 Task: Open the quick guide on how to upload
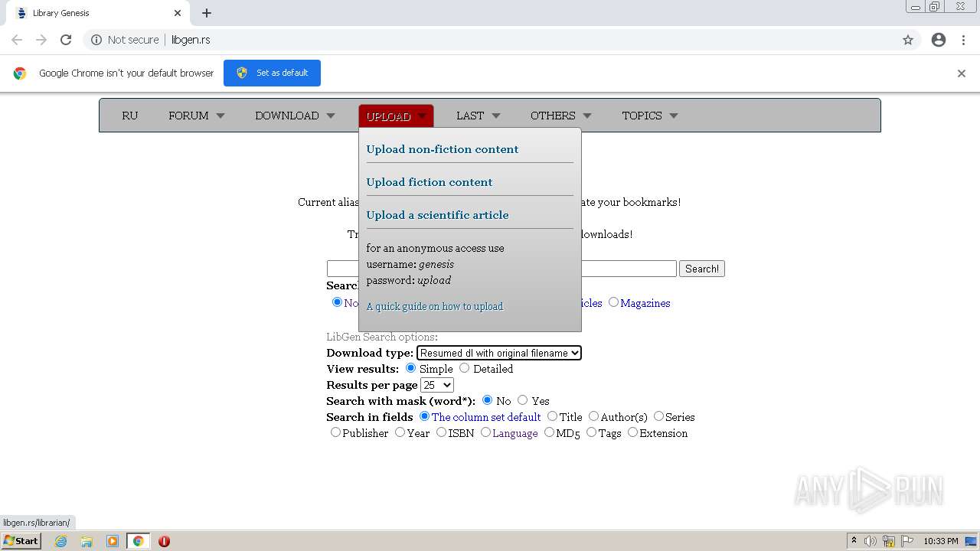tap(435, 306)
